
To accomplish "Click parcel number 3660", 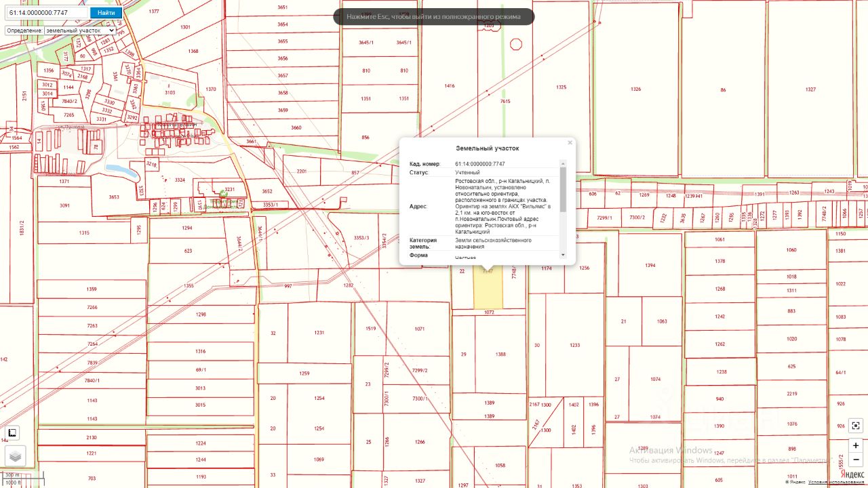I will (296, 127).
